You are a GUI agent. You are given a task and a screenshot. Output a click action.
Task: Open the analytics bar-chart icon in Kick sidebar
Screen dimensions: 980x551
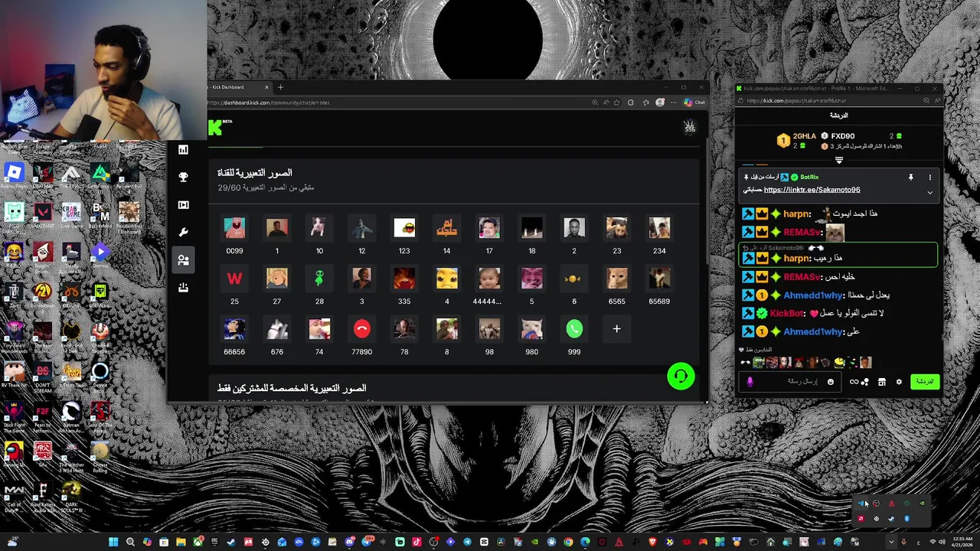click(183, 150)
